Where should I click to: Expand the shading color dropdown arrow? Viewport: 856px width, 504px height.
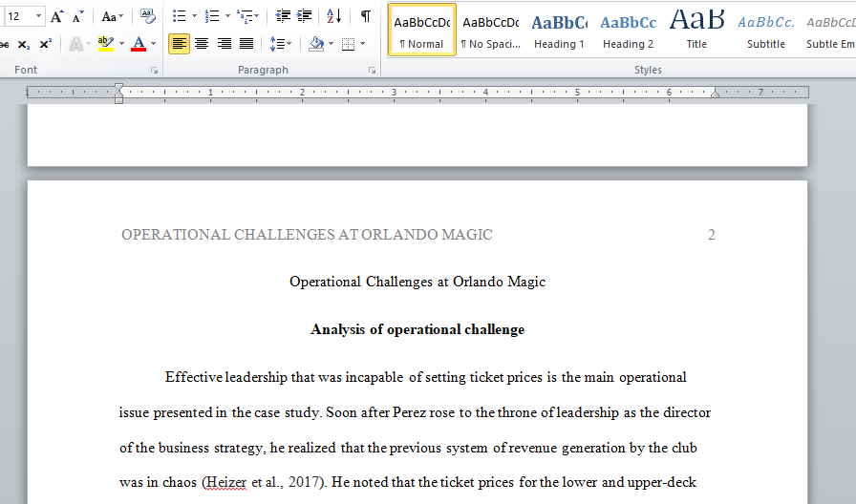coord(331,44)
